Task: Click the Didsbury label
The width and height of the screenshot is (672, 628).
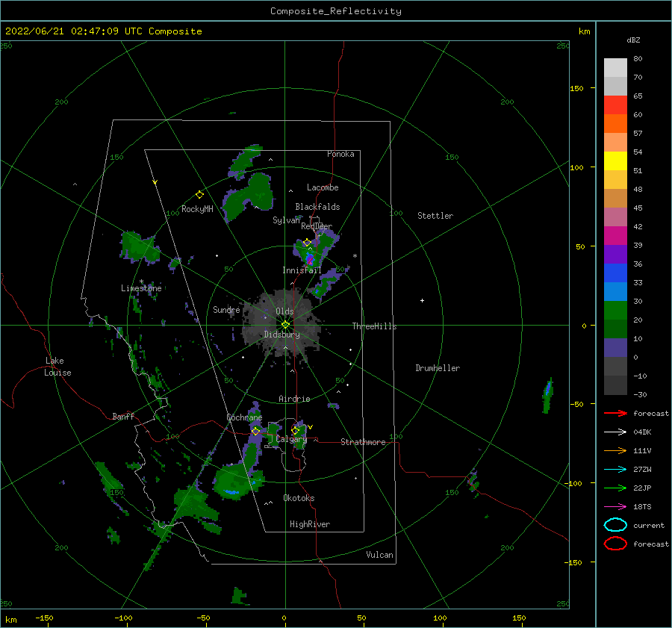Action: (x=281, y=335)
